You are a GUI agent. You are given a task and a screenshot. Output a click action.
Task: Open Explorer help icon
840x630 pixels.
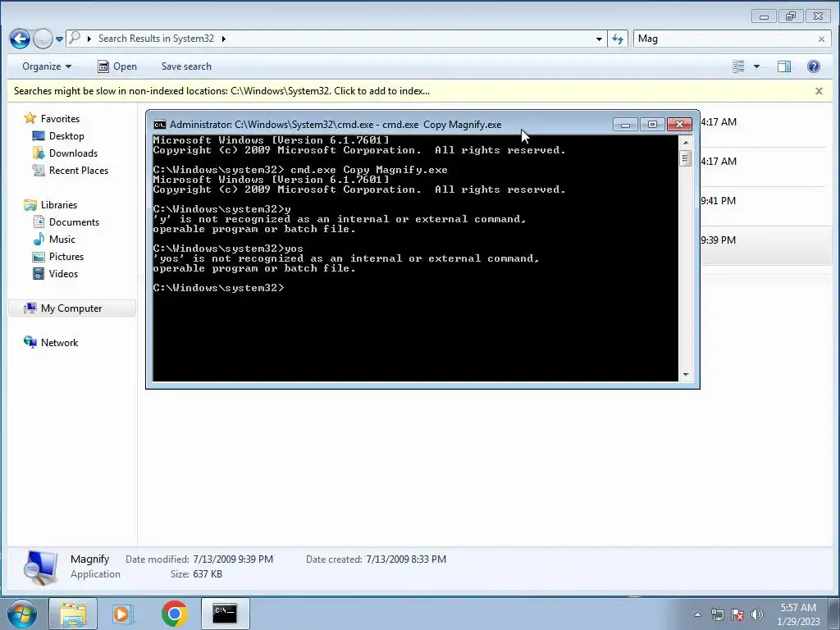[x=813, y=66]
